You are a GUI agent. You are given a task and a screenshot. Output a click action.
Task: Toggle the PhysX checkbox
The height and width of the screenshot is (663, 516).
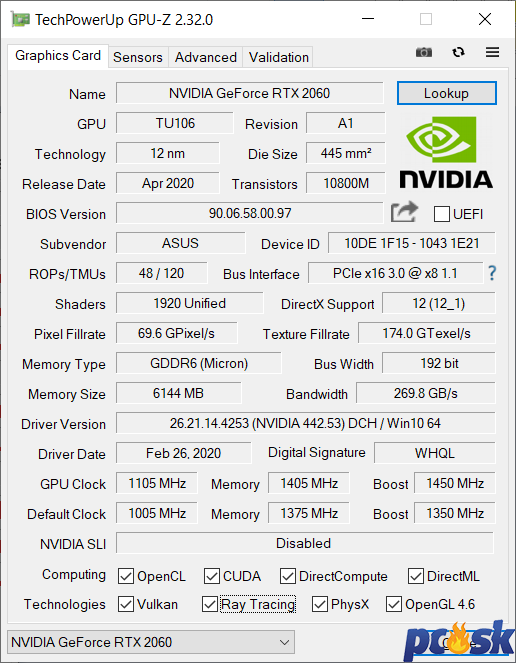point(320,604)
